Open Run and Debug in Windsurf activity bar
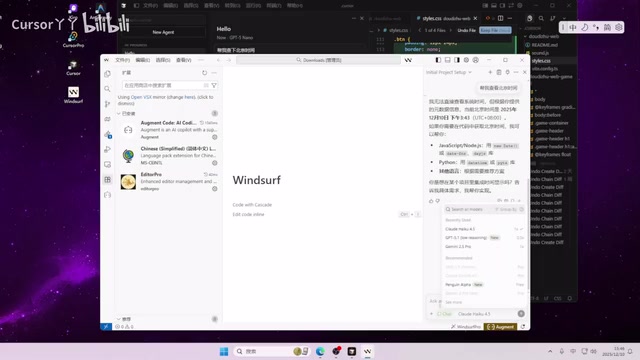640x360 pixels. [x=107, y=149]
